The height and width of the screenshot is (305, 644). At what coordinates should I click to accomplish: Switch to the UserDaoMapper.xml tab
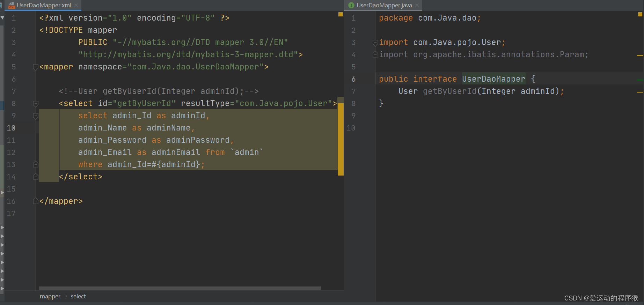coord(44,5)
